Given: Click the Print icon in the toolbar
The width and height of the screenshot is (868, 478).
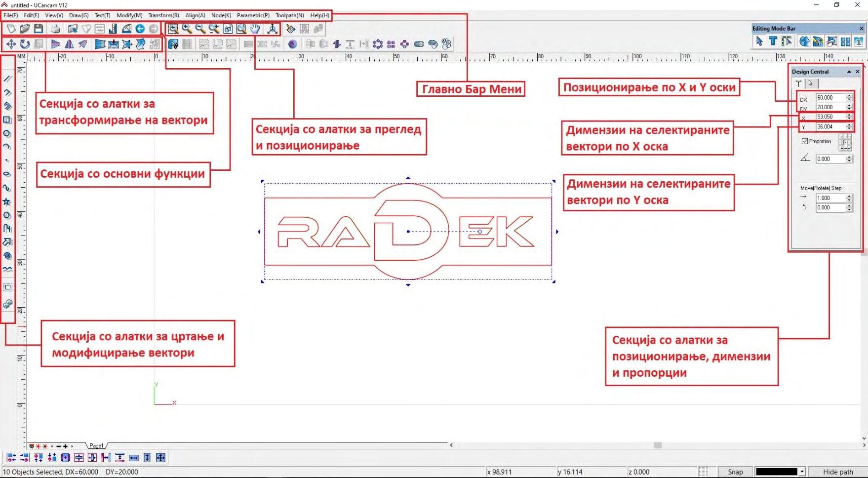Looking at the screenshot, I should click(x=56, y=29).
